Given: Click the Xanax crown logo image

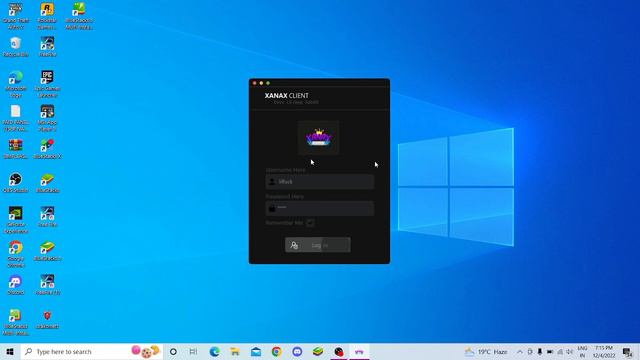Looking at the screenshot, I should (x=318, y=138).
